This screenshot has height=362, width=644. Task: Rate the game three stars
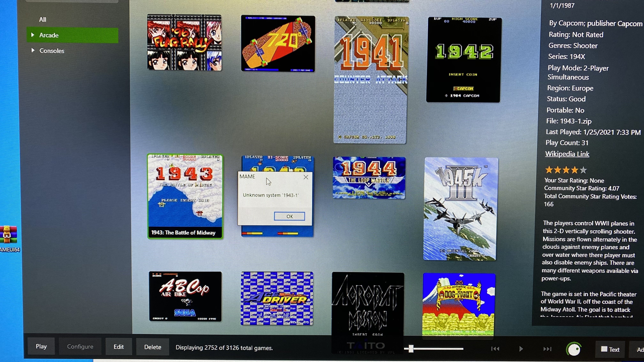pyautogui.click(x=566, y=170)
